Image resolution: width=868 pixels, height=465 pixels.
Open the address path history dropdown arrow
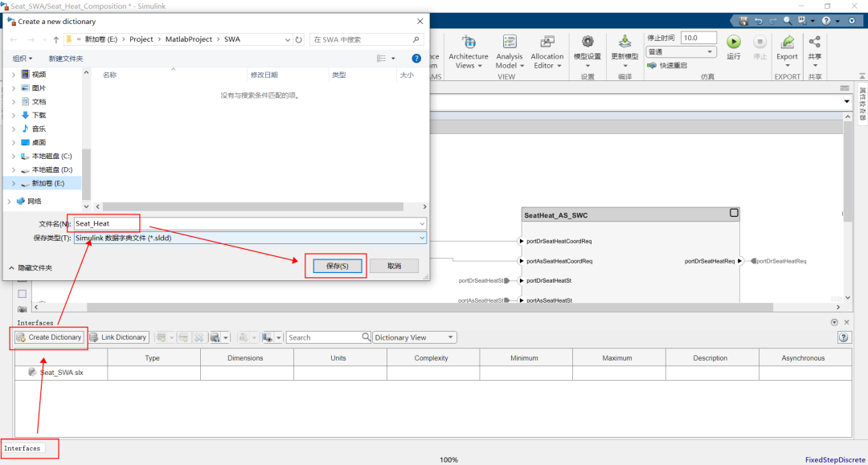click(x=287, y=40)
